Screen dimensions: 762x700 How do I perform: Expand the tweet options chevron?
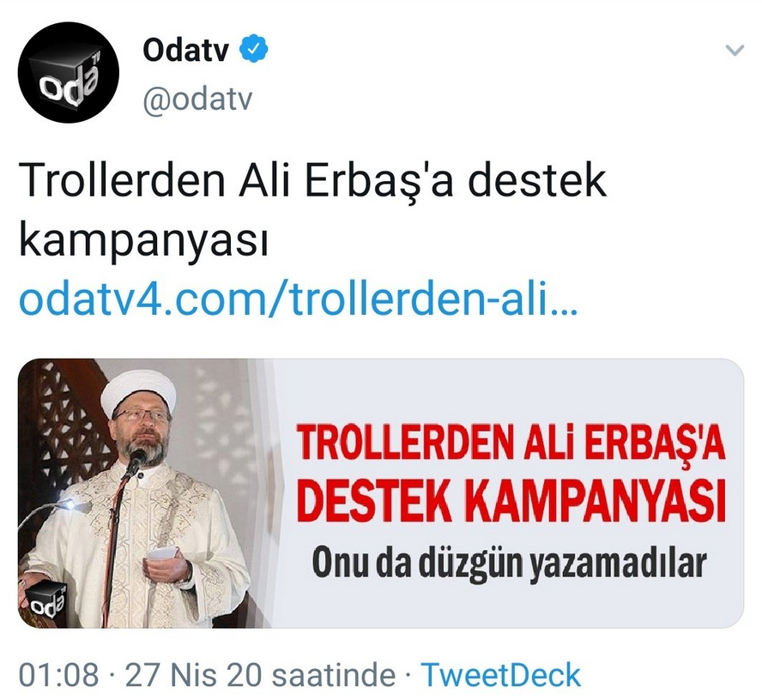click(735, 50)
